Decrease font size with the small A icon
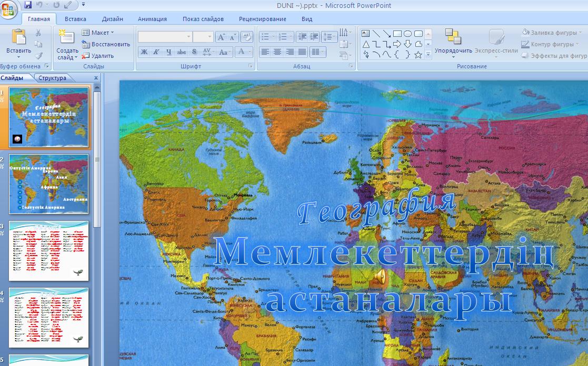This screenshot has height=366, width=588. (x=233, y=37)
